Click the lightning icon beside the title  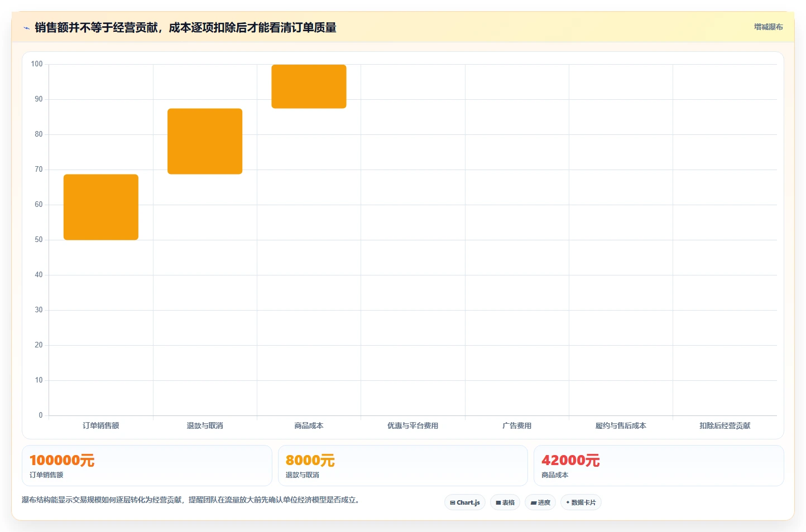[x=26, y=28]
